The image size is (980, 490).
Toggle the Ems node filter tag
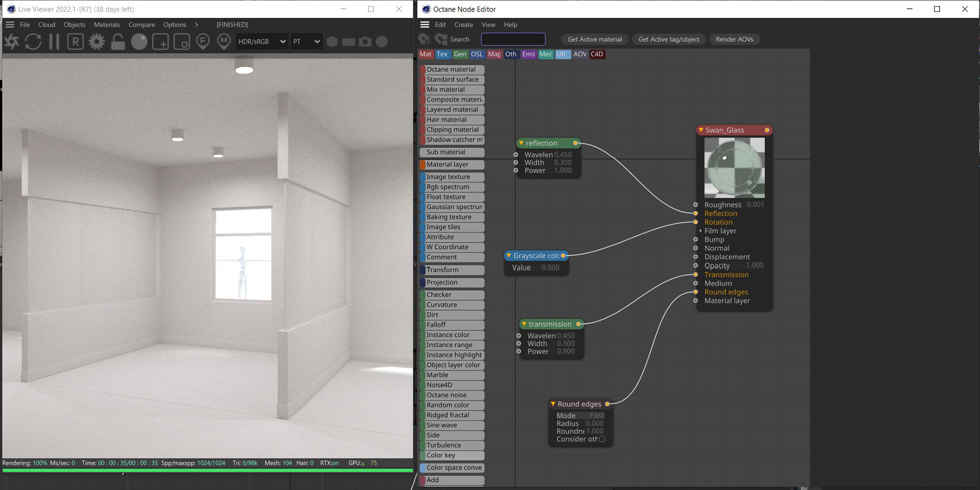pyautogui.click(x=529, y=54)
